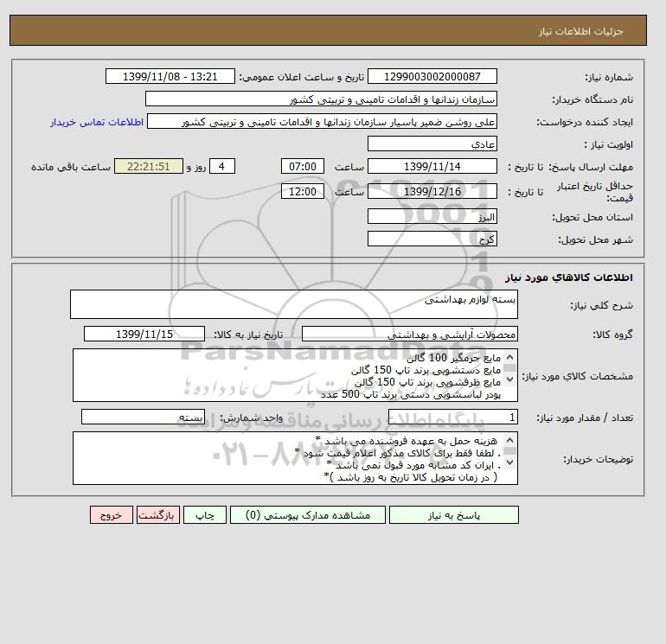Select line لطفا فقط برای کالای مذکور
666x644 pixels.
[x=398, y=453]
